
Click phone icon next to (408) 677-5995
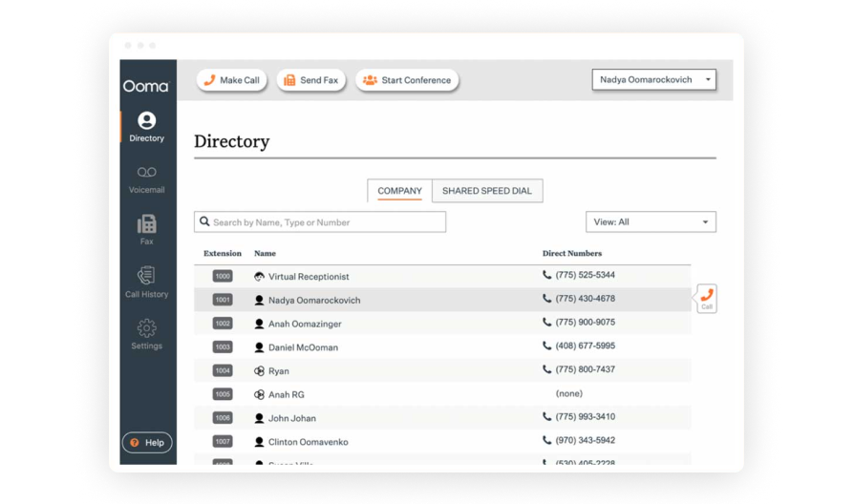547,346
